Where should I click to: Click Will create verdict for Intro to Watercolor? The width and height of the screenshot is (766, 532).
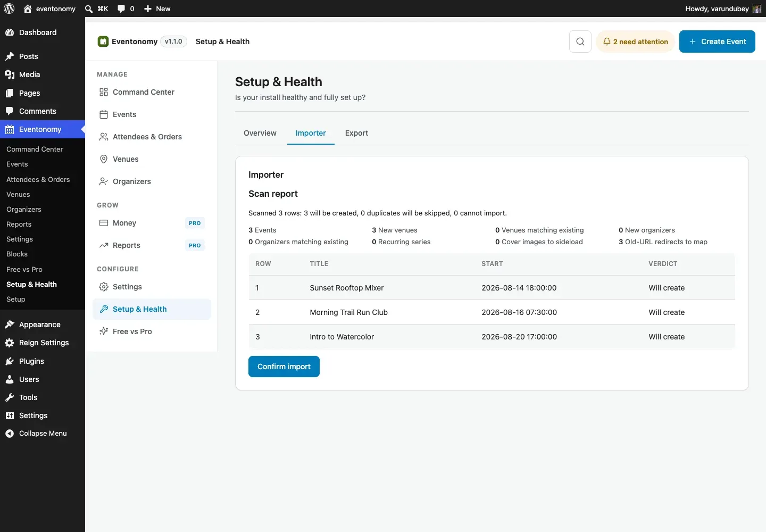pos(667,337)
